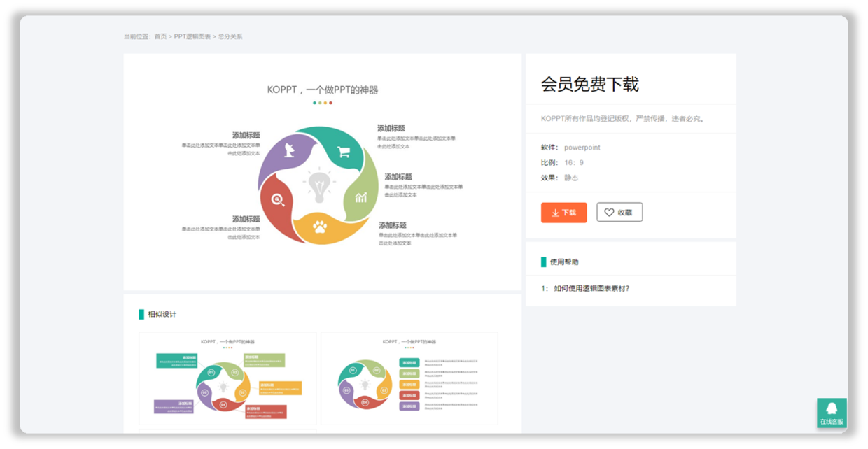The height and width of the screenshot is (449, 868).
Task: Click the paw print icon in yellow segment
Action: pos(320,227)
